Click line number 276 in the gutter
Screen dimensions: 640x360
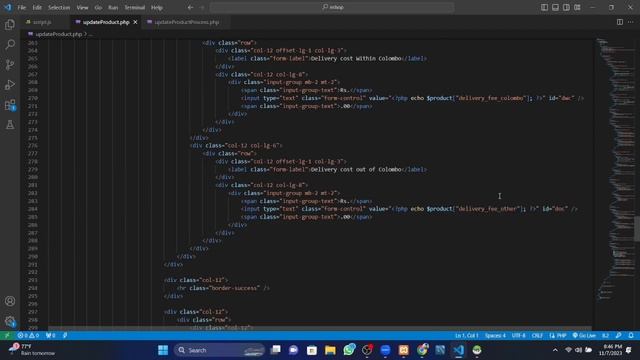coord(33,146)
